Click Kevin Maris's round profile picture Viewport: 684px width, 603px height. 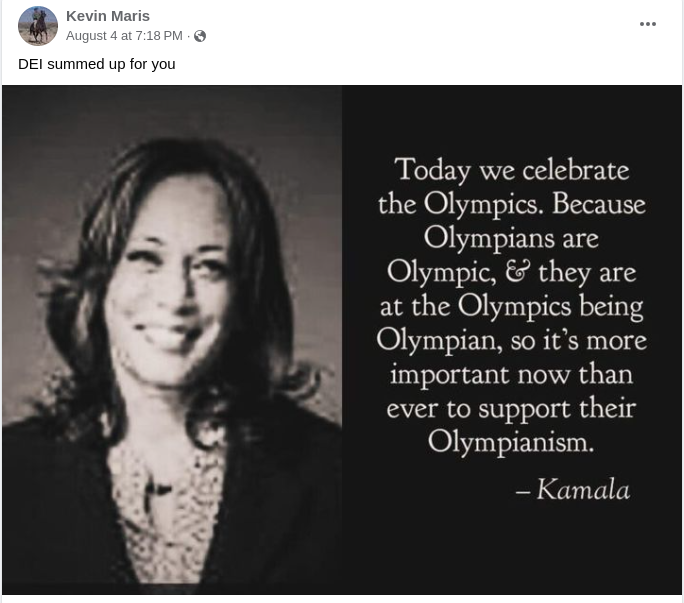[38, 26]
